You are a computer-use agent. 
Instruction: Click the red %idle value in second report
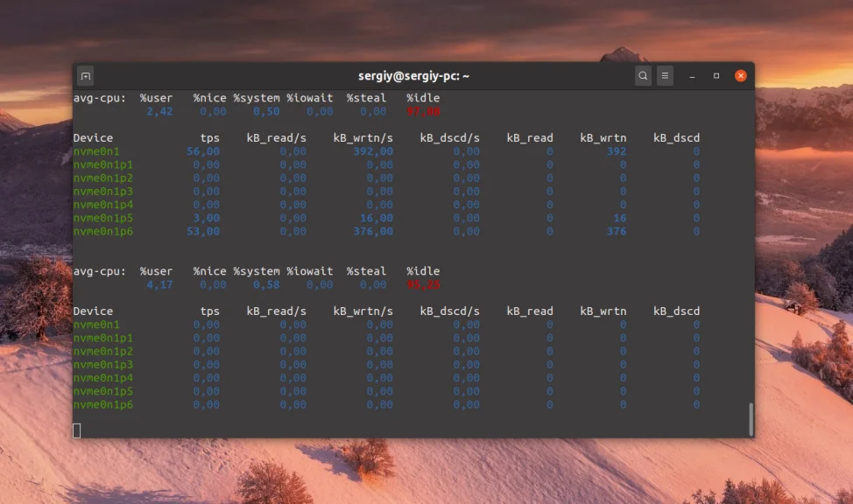[423, 284]
